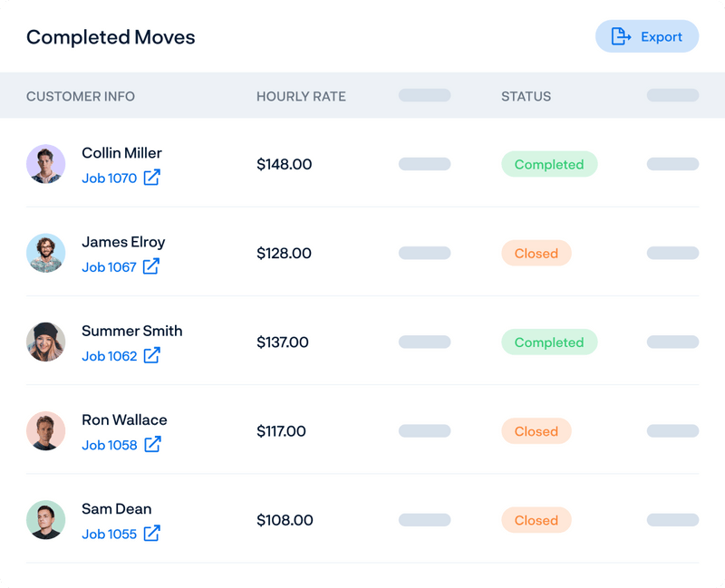Click the Hourly Rate column header
725x588 pixels.
(x=301, y=96)
